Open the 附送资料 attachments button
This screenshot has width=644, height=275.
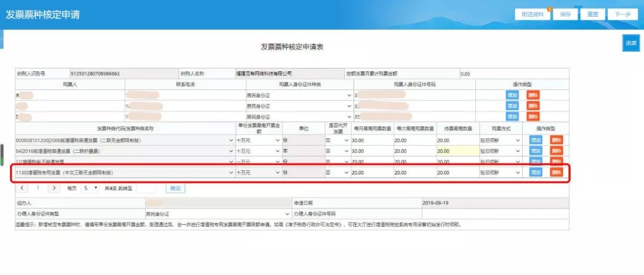pyautogui.click(x=531, y=14)
